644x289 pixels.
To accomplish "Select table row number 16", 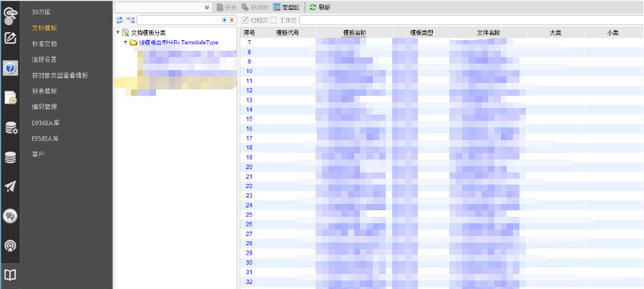I will (x=441, y=129).
